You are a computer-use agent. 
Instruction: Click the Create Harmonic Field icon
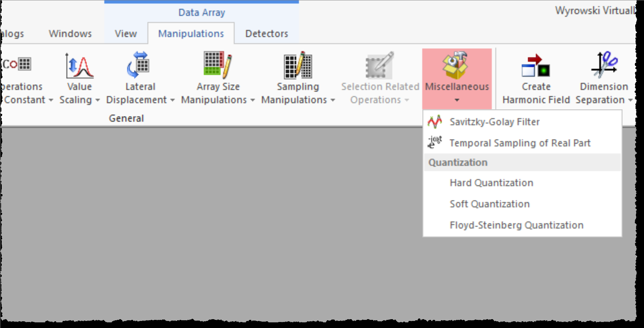coord(535,66)
